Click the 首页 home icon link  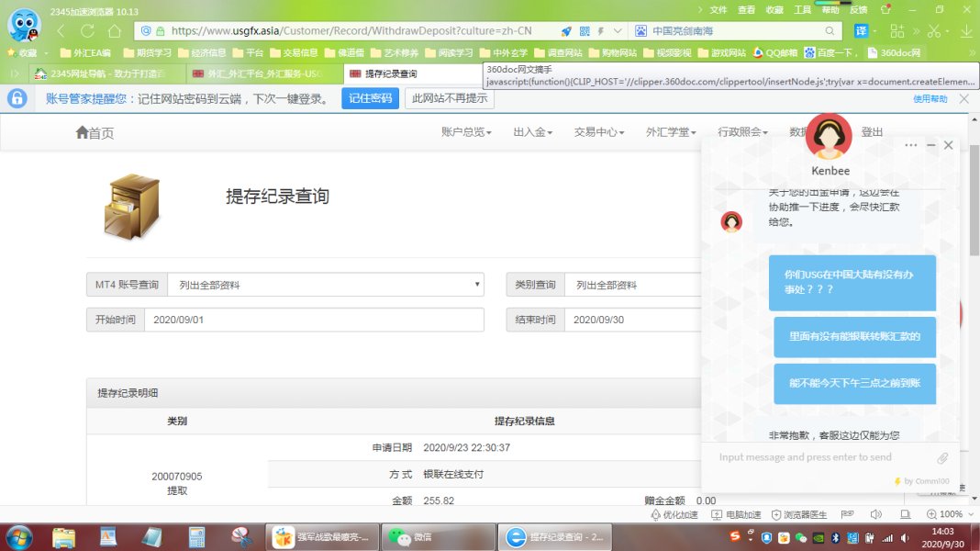tap(95, 132)
